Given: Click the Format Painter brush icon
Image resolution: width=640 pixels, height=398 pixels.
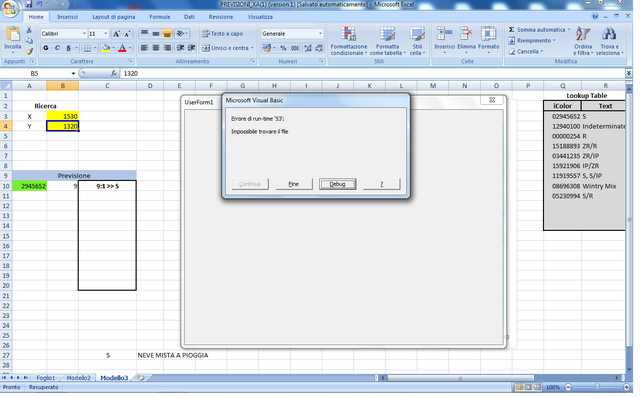Looking at the screenshot, I should pos(29,51).
